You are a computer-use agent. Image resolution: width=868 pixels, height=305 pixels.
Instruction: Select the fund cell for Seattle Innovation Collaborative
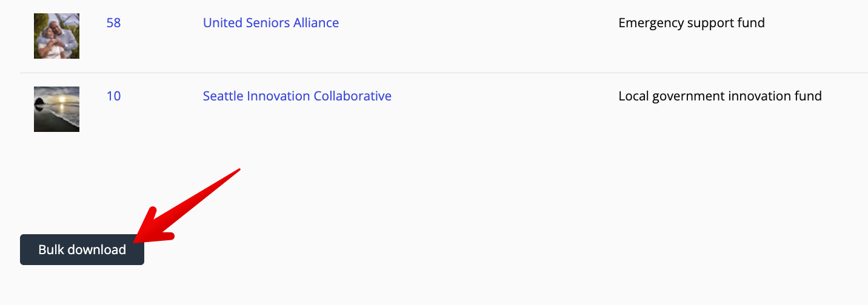(720, 96)
